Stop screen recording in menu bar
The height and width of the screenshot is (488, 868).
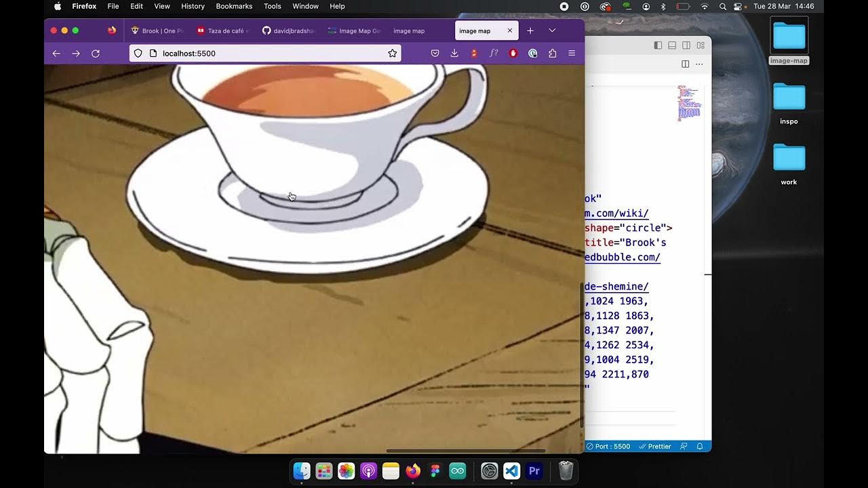tap(564, 6)
